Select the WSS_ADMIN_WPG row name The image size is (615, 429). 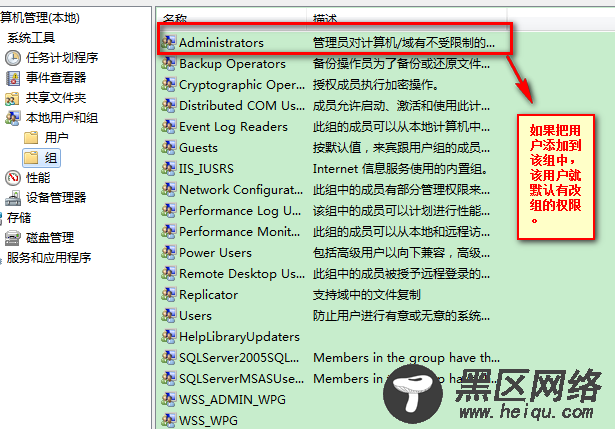point(233,400)
